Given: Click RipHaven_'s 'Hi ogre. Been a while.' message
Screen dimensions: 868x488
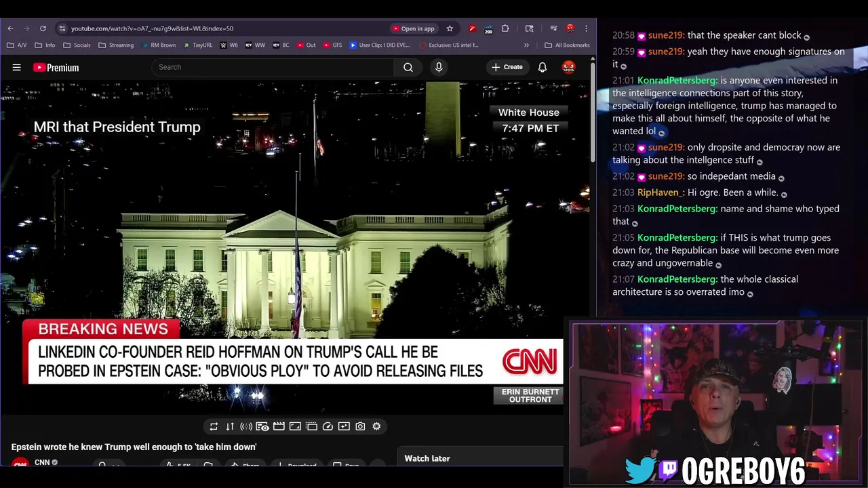Looking at the screenshot, I should pyautogui.click(x=700, y=192).
